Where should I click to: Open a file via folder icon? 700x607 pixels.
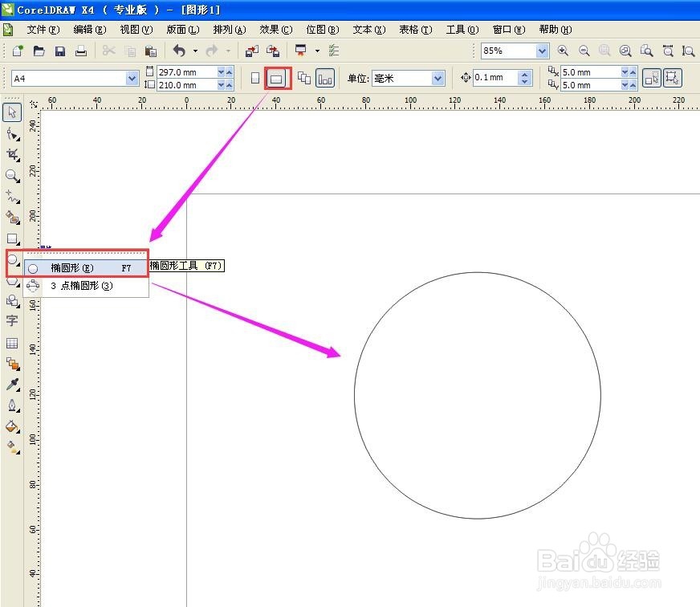pyautogui.click(x=39, y=51)
